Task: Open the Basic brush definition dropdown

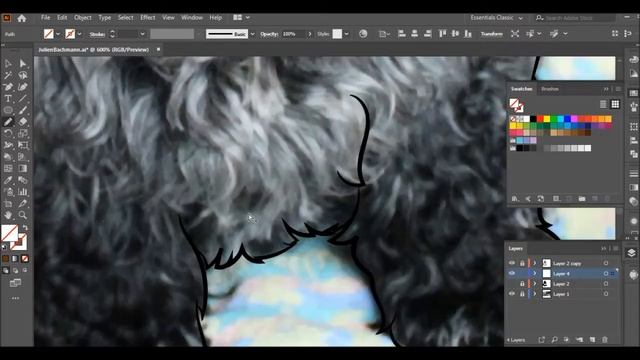Action: (253, 34)
